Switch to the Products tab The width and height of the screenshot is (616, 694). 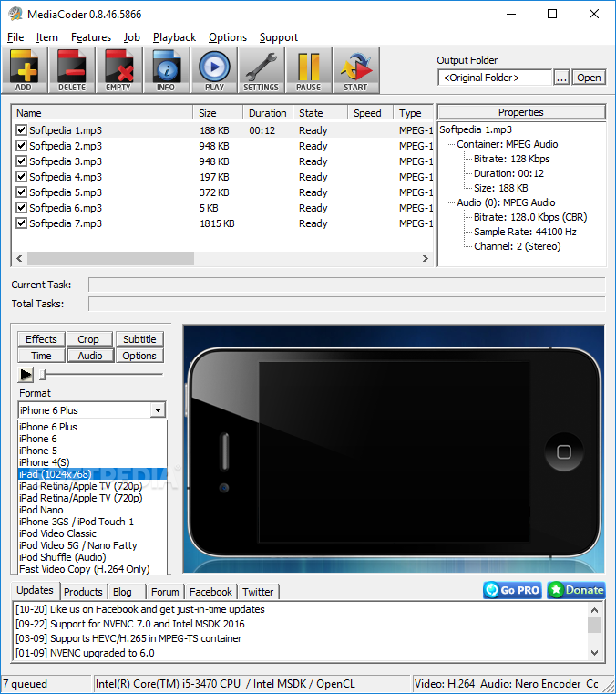(83, 592)
